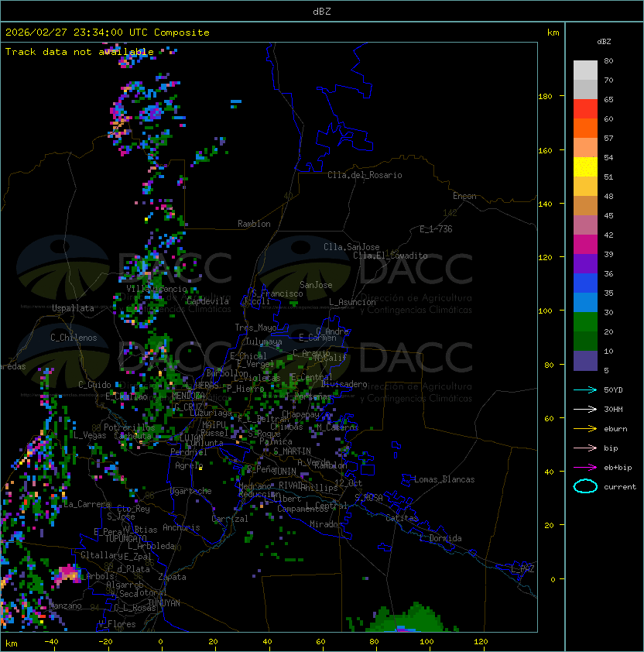Screen dimensions: 644x652
Task: Click the magenta eb+bip arrow icon
Action: [585, 468]
